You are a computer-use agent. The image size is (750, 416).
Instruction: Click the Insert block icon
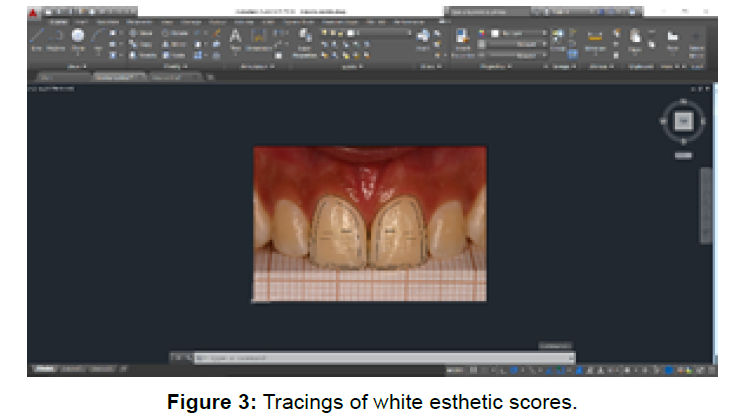click(424, 40)
